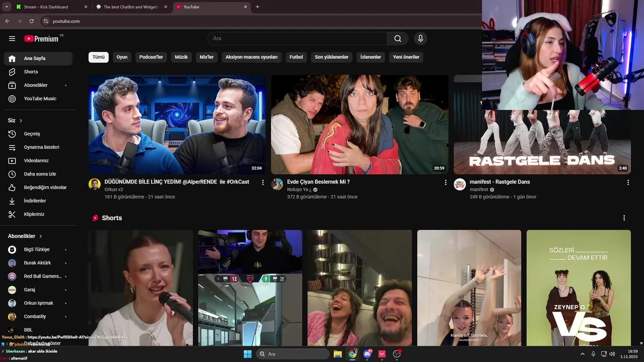Open Abonelikler in sidebar
644x362 pixels.
pyautogui.click(x=38, y=85)
